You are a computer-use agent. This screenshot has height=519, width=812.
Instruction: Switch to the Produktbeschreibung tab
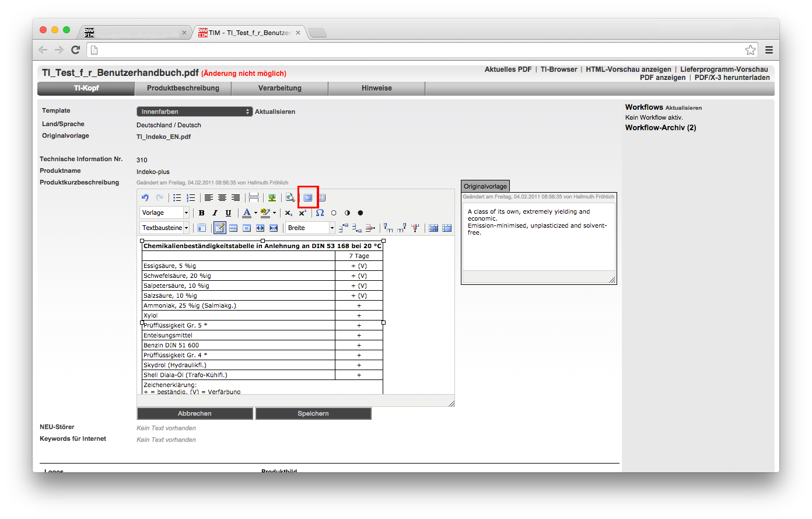click(183, 88)
